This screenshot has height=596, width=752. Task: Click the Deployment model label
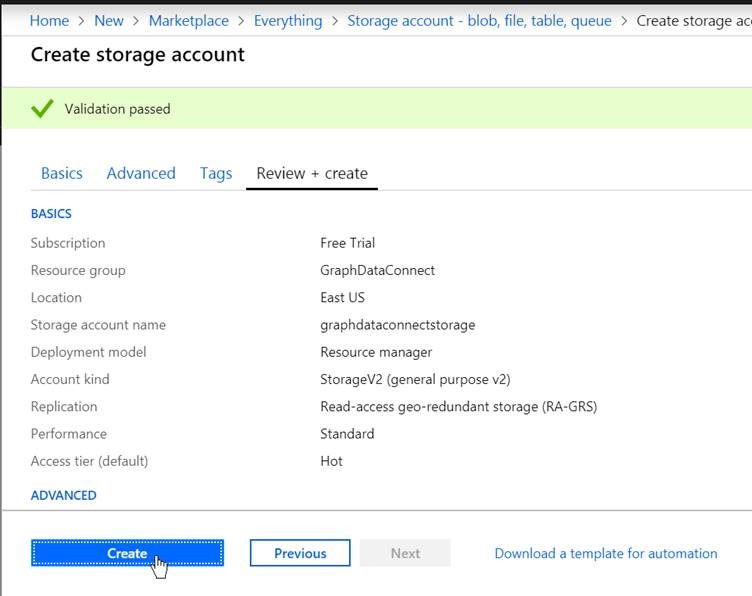click(x=88, y=352)
